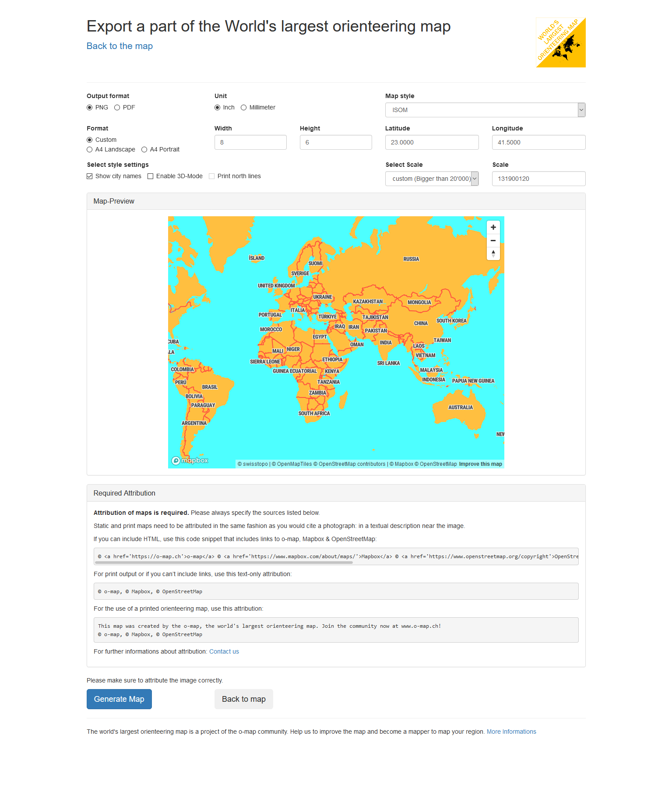Open the Map style ISOM dropdown
Screen dimensions: 672x788
point(485,110)
